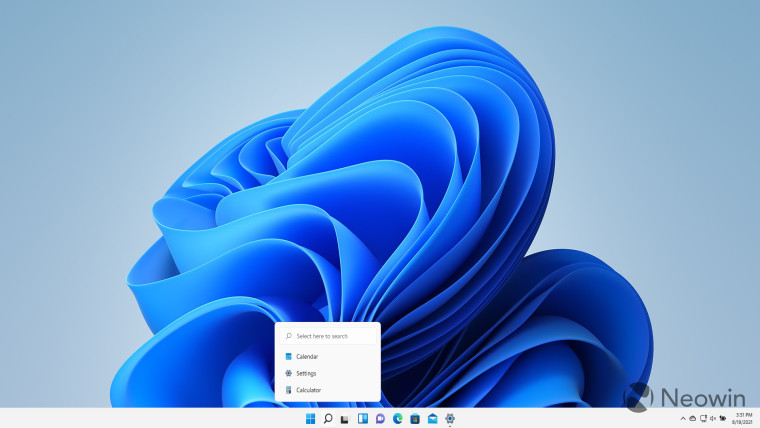The image size is (760, 428).
Task: Click the OneDrive cloud tray icon
Action: (x=693, y=418)
